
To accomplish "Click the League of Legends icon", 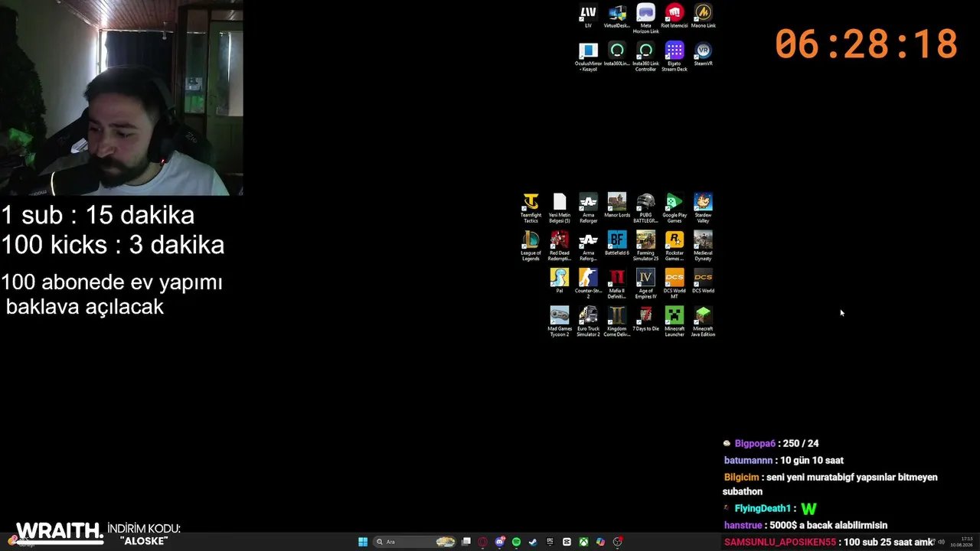I will (x=531, y=246).
